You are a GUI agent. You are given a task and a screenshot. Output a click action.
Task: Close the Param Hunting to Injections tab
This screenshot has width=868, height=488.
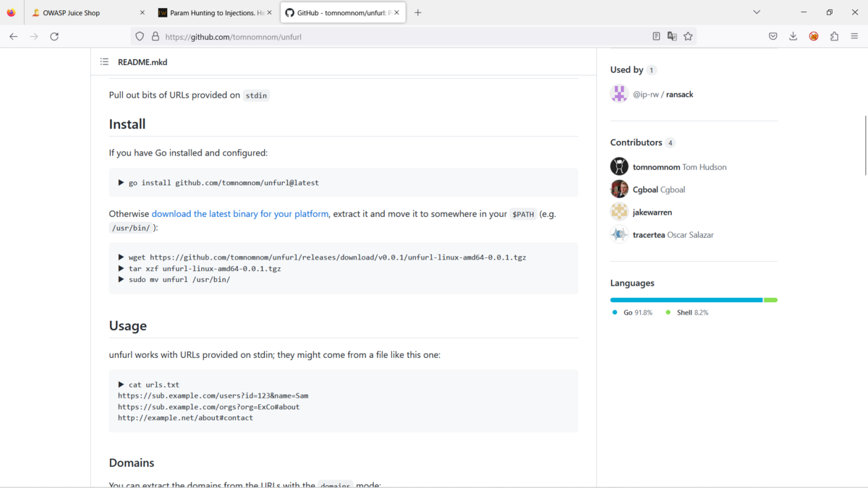pos(269,12)
